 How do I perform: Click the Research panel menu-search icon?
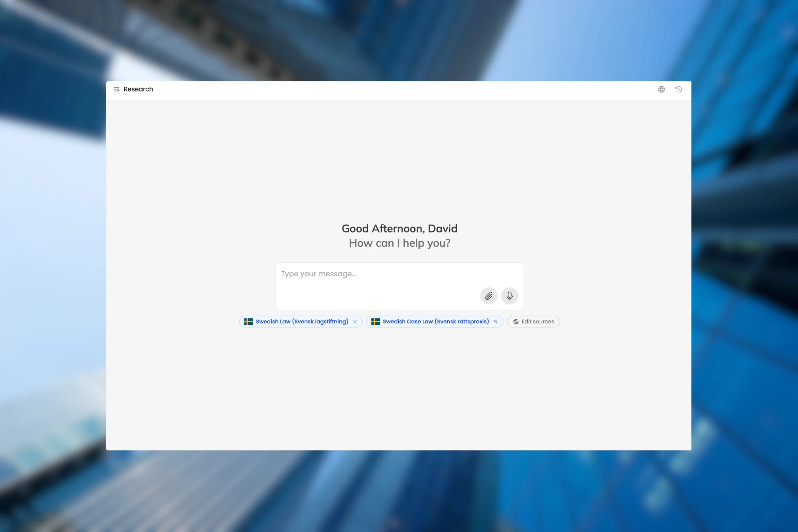click(116, 90)
